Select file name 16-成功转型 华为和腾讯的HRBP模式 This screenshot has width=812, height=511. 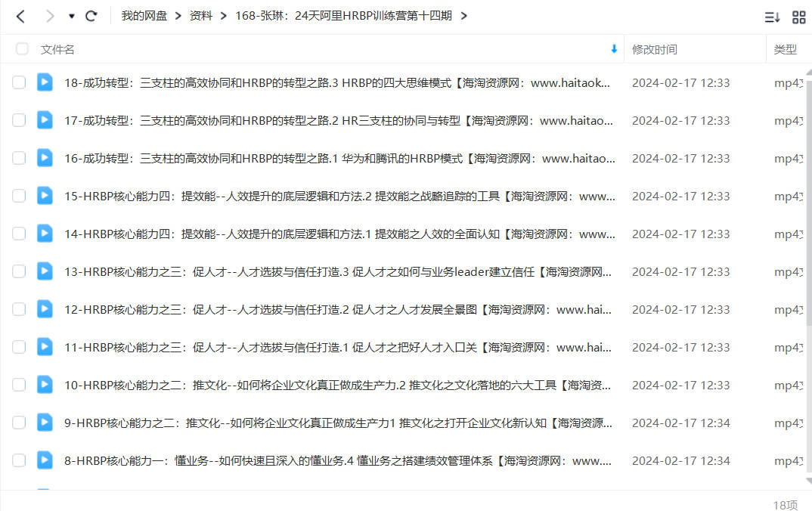click(x=339, y=159)
